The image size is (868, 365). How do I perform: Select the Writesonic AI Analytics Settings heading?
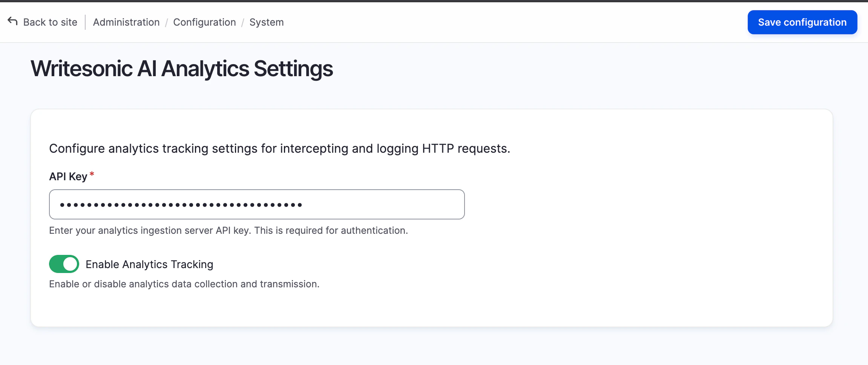tap(182, 69)
